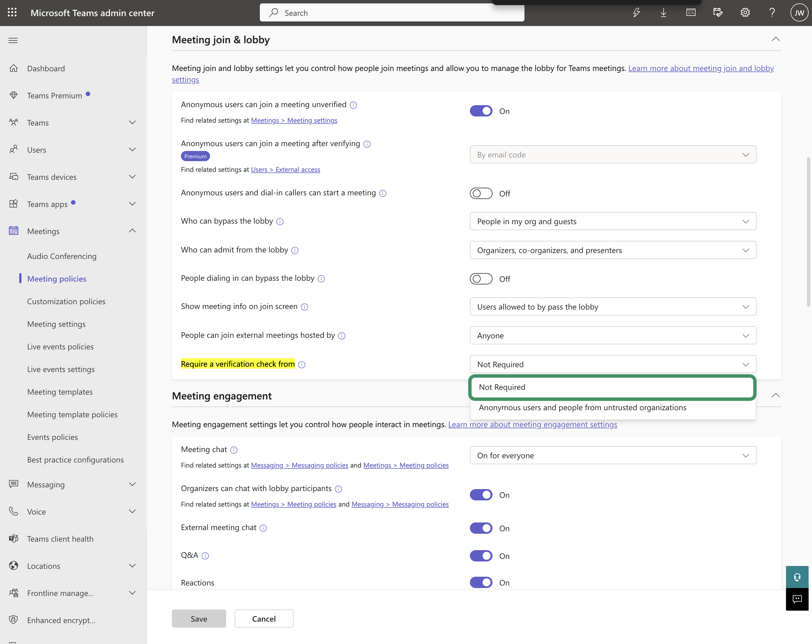Follow Meetings > Meeting settings link
The width and height of the screenshot is (812, 644).
(x=294, y=120)
